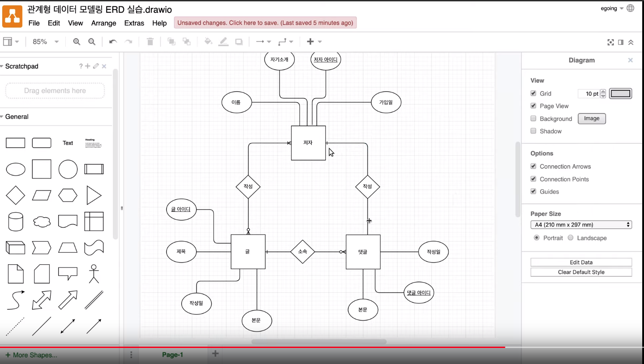Enable the Shadow checkbox

point(533,131)
